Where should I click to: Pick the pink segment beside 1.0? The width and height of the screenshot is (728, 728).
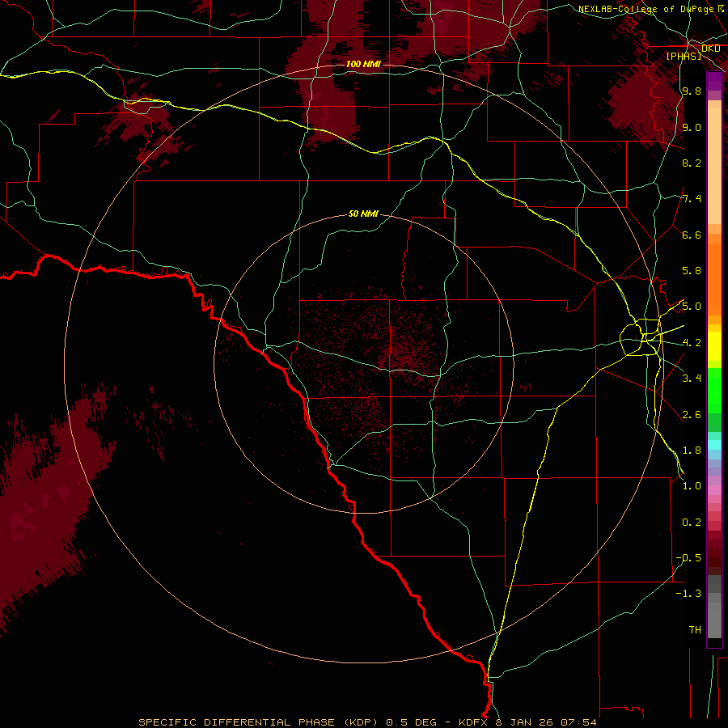coord(714,490)
